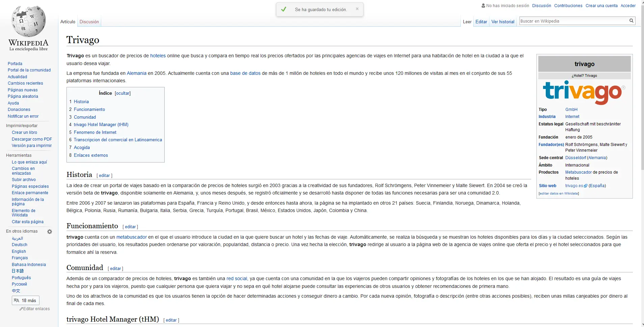This screenshot has width=644, height=327.
Task: Switch to the Artículo tab
Action: (x=68, y=22)
